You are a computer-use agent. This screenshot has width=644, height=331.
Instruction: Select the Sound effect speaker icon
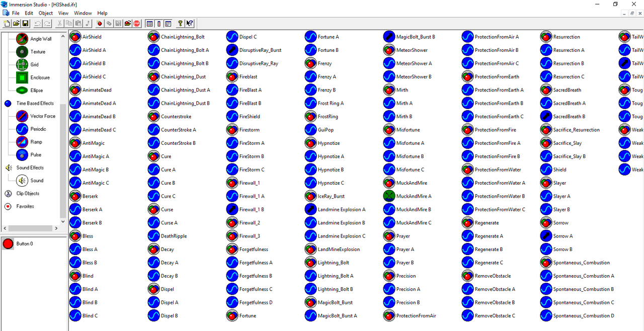click(22, 181)
